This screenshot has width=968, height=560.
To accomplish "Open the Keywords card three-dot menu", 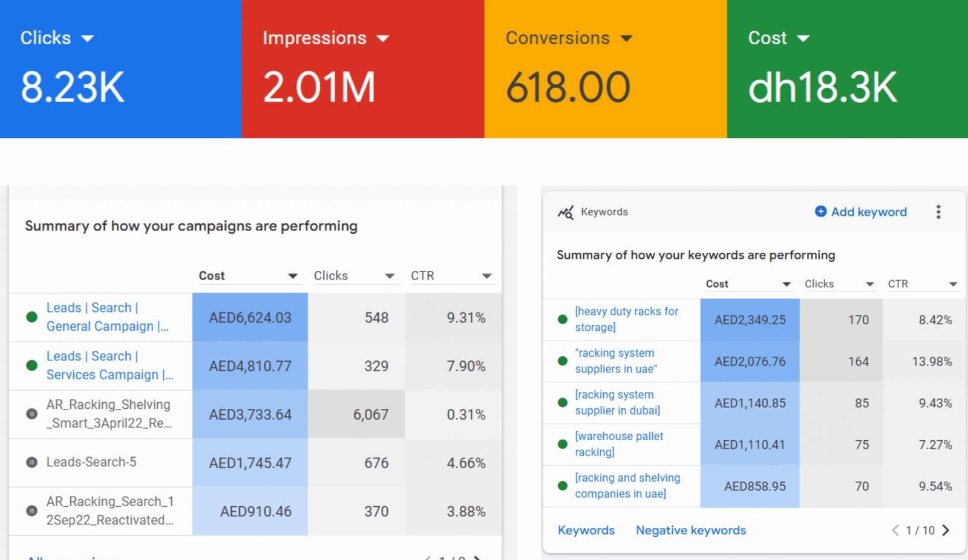I will 938,212.
